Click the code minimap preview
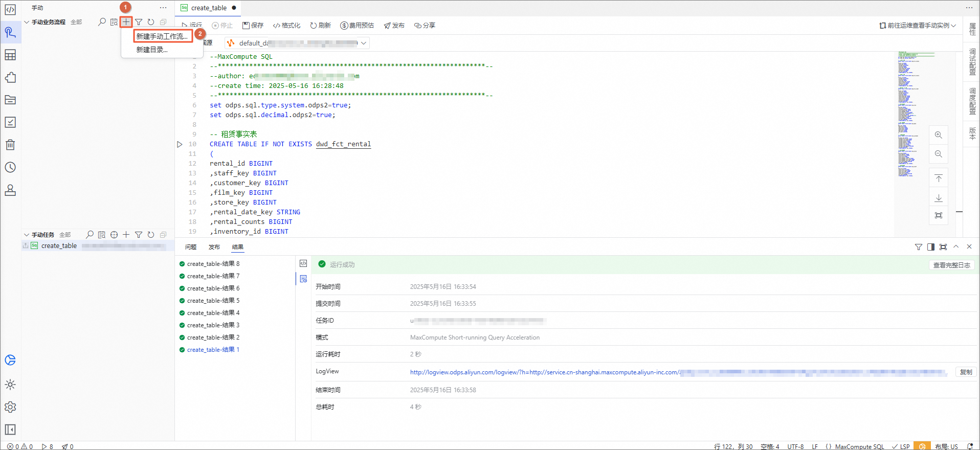Viewport: 980px width, 450px height. (x=916, y=114)
